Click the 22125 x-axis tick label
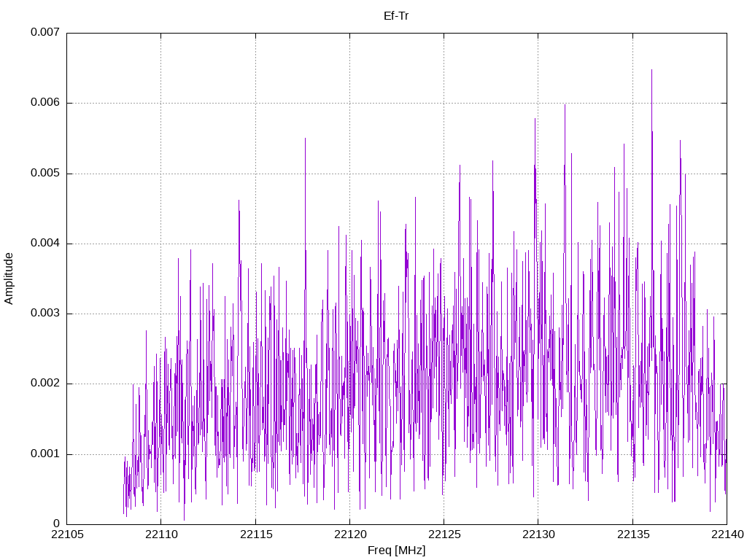Viewport: 747px width, 560px height. pos(444,534)
